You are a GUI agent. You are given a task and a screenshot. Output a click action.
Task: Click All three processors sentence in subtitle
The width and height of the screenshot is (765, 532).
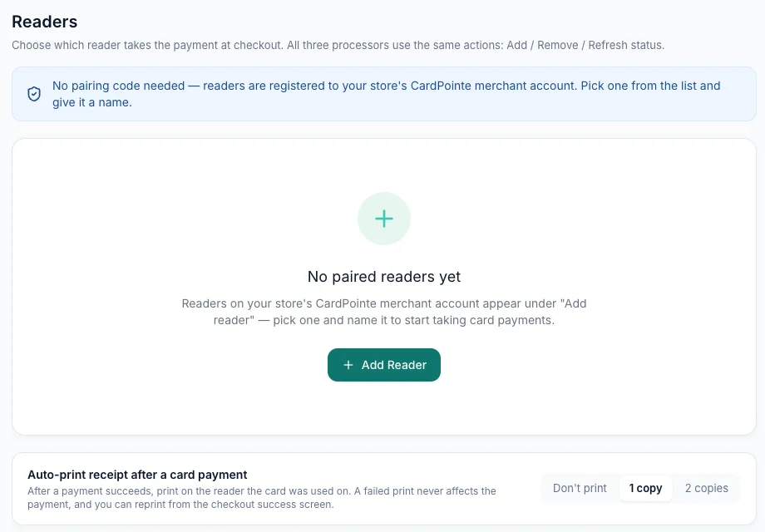tap(476, 45)
